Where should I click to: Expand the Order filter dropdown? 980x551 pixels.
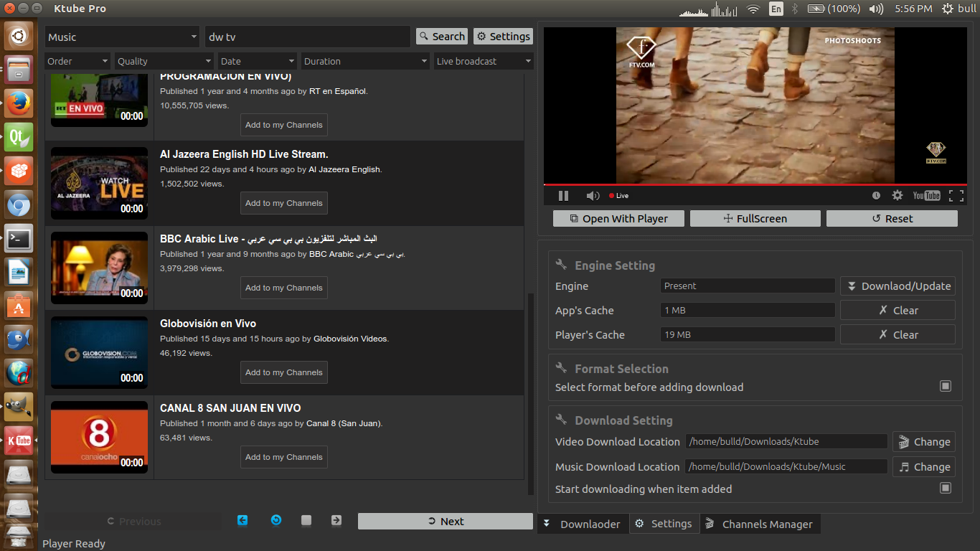pyautogui.click(x=77, y=61)
